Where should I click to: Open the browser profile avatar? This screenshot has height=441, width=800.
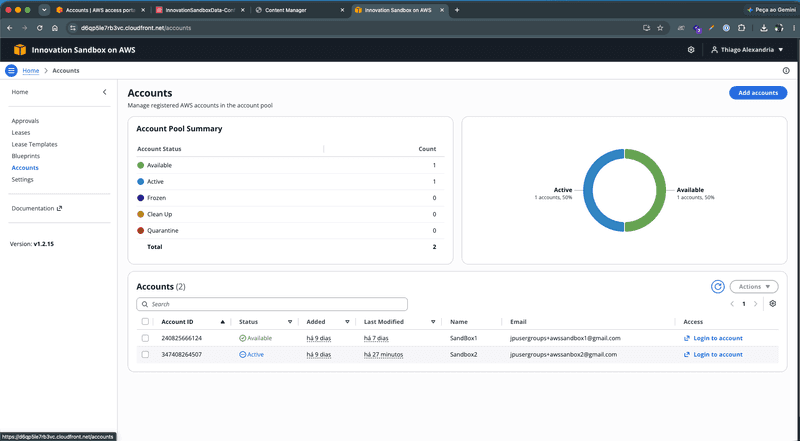[779, 28]
